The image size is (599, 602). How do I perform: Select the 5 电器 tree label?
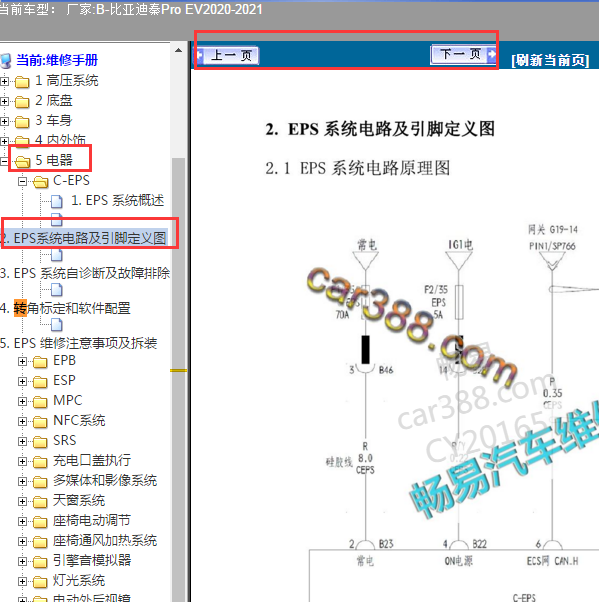pyautogui.click(x=54, y=160)
